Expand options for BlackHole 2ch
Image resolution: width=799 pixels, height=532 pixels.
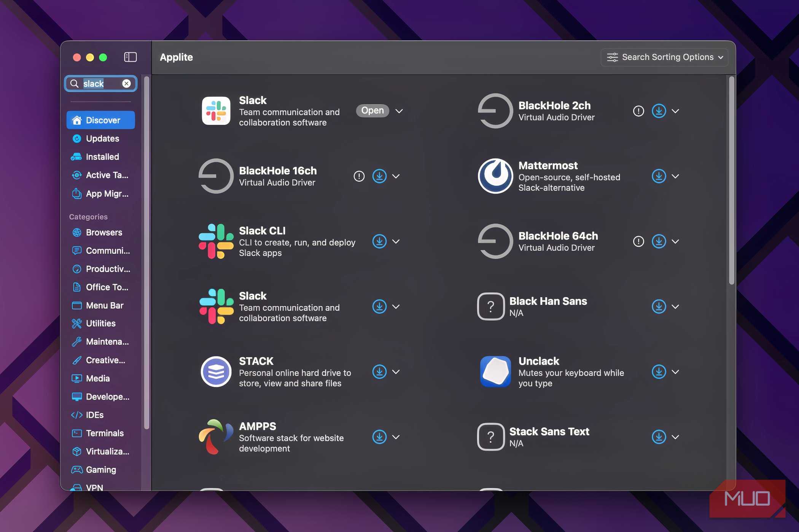[x=675, y=111]
